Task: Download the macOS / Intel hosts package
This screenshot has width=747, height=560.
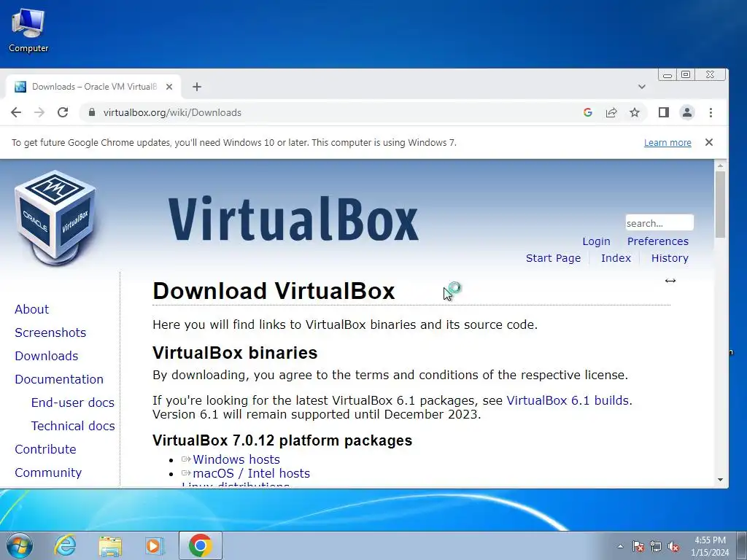Action: point(251,473)
